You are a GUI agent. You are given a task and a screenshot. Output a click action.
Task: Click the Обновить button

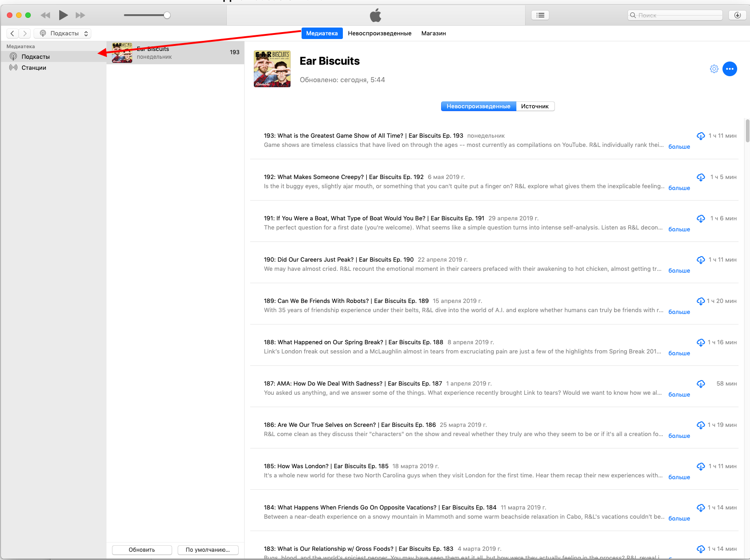[x=142, y=550]
